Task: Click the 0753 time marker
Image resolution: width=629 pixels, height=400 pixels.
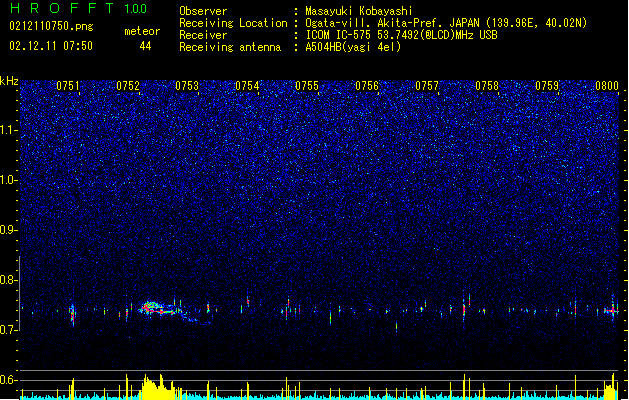Action: 187,86
